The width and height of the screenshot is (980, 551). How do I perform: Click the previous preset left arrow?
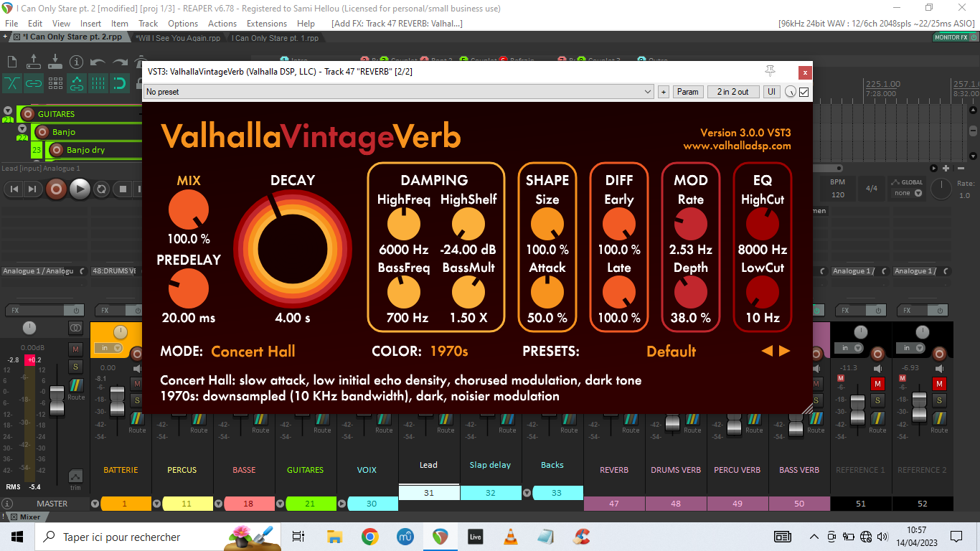click(767, 351)
